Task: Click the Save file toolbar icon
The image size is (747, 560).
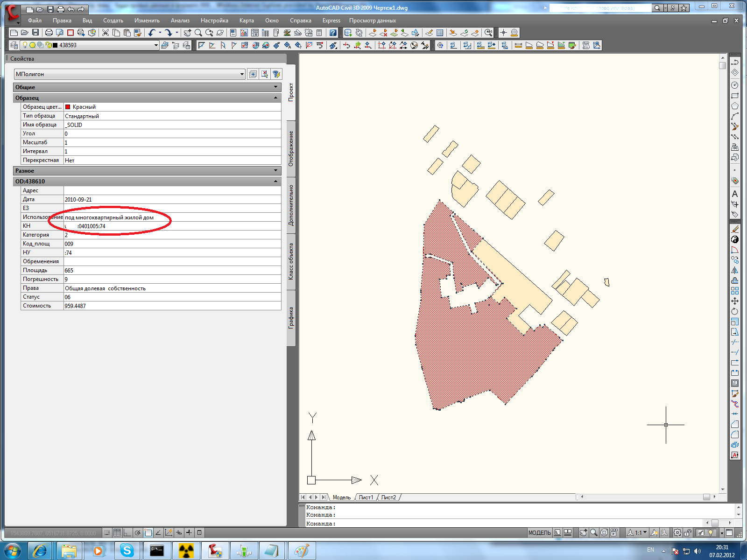Action: coord(35,33)
